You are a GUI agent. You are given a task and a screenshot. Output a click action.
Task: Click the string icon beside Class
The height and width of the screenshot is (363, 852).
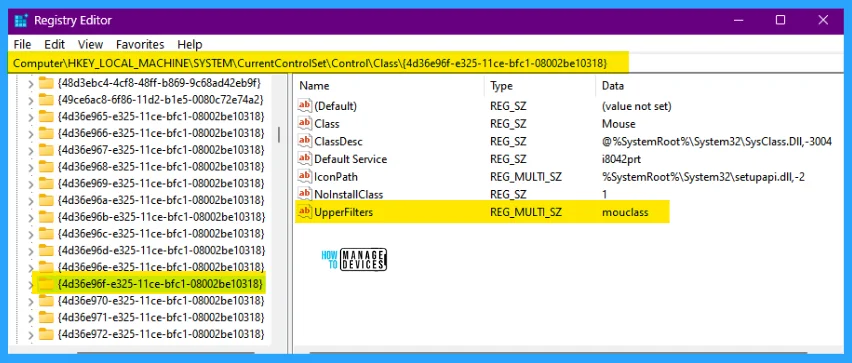coord(305,124)
